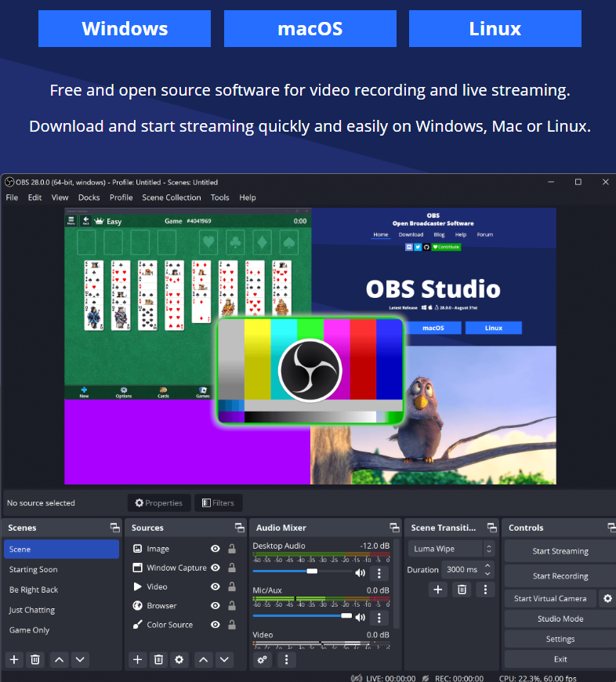Increase transition duration stepper up arrow
Viewport: 616px width, 682px height.
coord(487,565)
